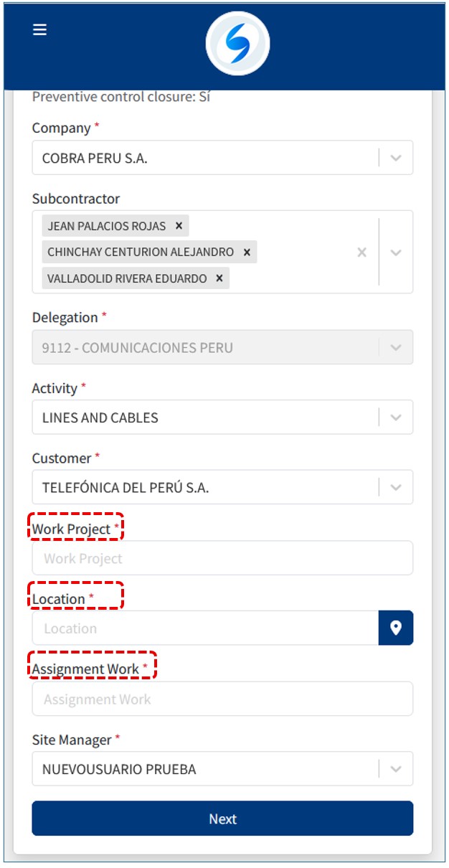Click the LINES AND CABLES activity value

100,418
